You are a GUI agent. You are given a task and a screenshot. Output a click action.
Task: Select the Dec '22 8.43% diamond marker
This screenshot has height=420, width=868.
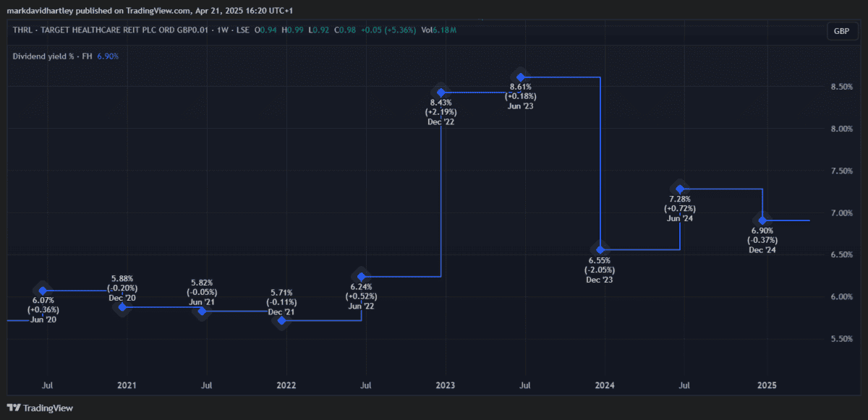pos(441,93)
